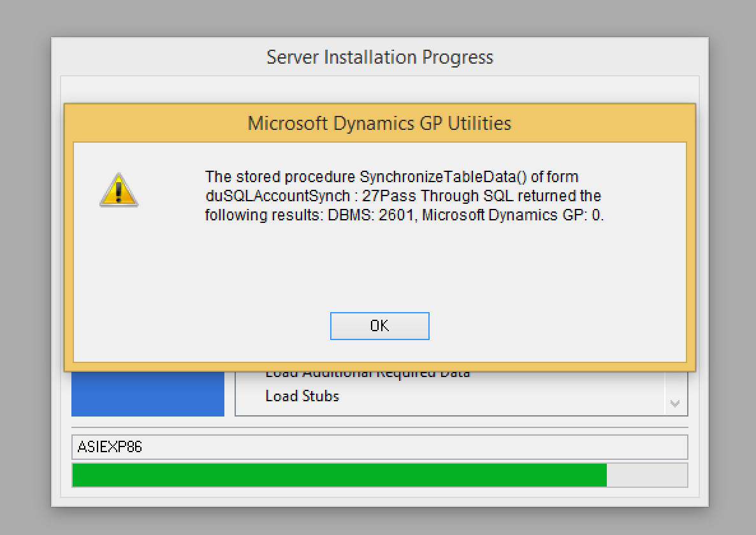Image resolution: width=756 pixels, height=535 pixels.
Task: Click the blue panel beside the task list
Action: 148,394
